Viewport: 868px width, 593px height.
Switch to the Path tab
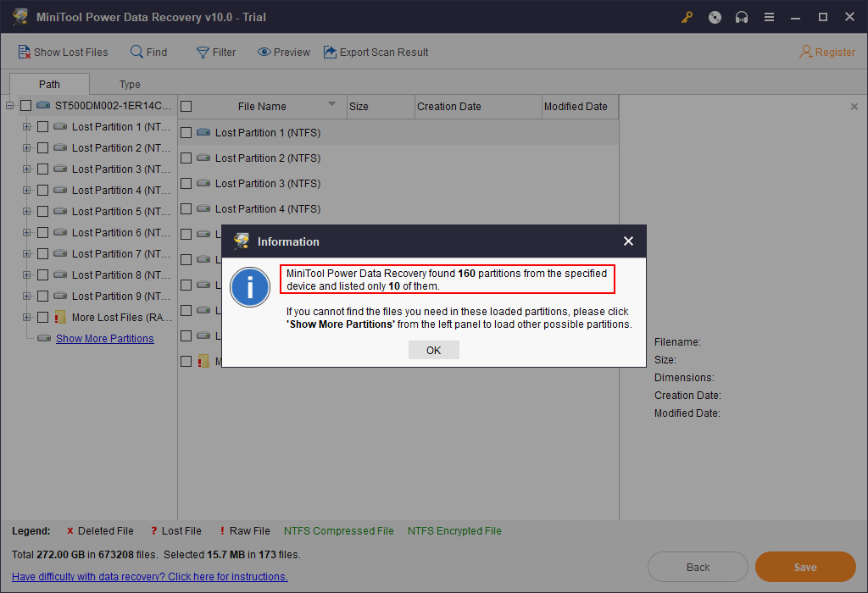[x=49, y=84]
